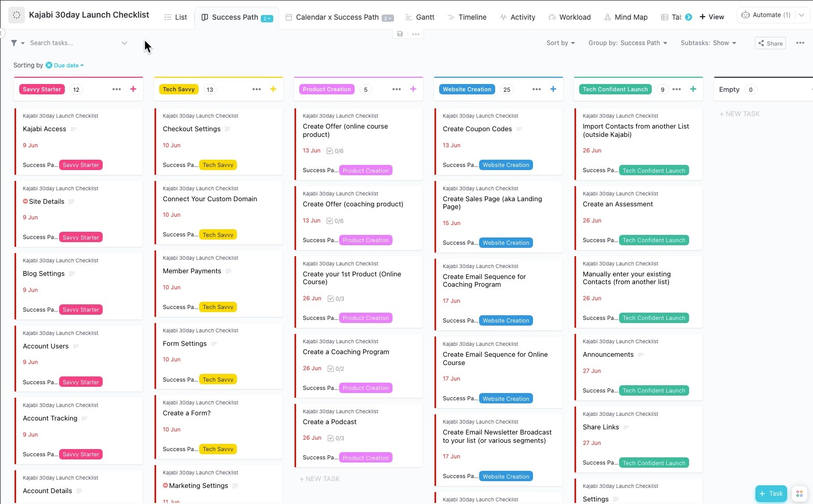813x504 pixels.
Task: Click the blue + Task button
Action: (x=771, y=494)
